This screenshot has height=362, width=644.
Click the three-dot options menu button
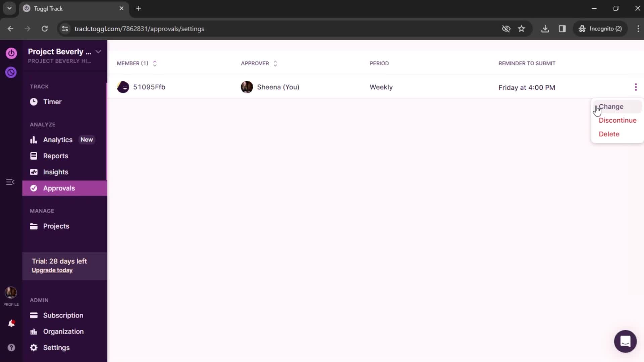(636, 87)
